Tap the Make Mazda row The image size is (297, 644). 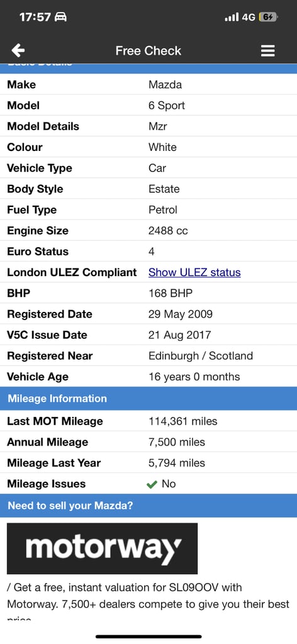(x=148, y=85)
